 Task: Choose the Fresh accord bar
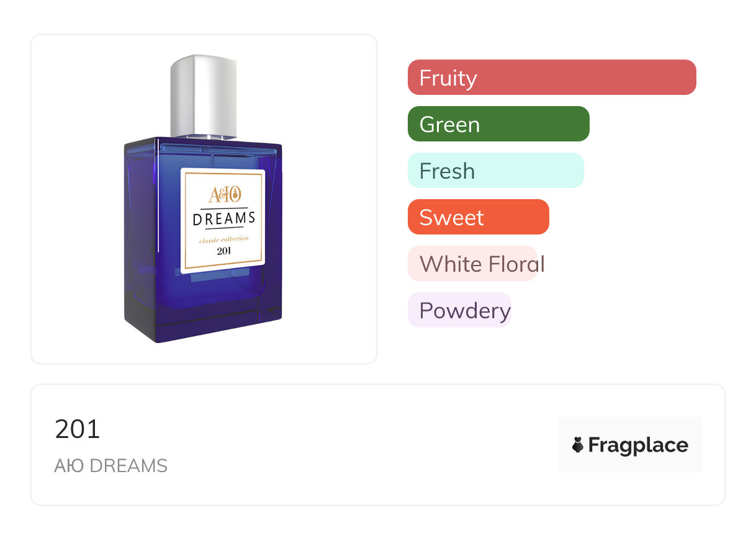coord(496,171)
